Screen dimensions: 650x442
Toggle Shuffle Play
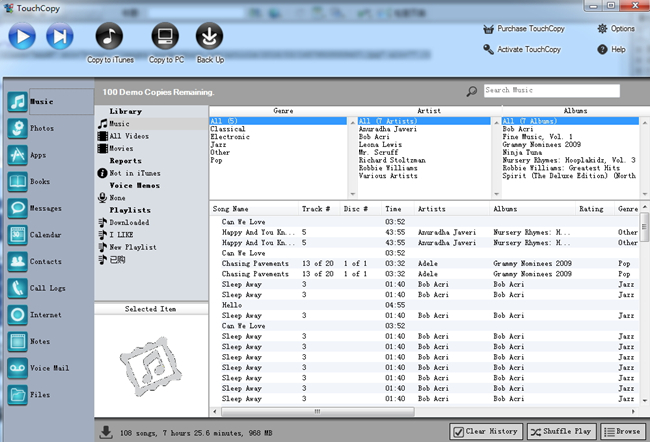pos(563,431)
